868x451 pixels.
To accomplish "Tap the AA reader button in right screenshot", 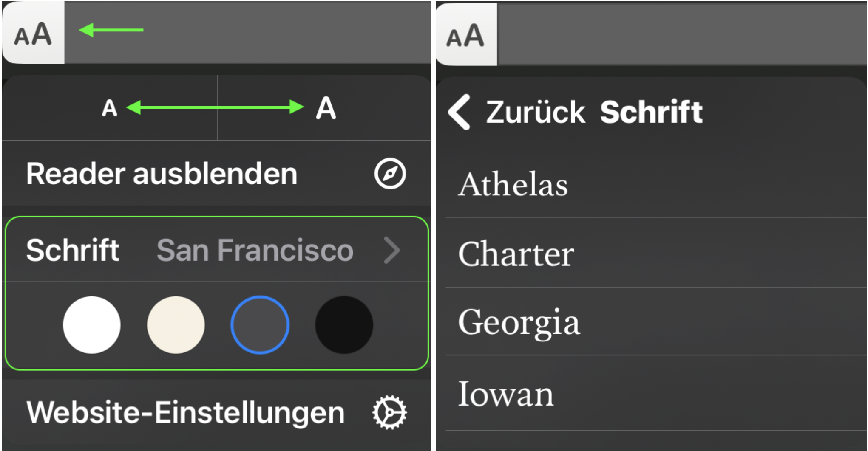I will (465, 36).
